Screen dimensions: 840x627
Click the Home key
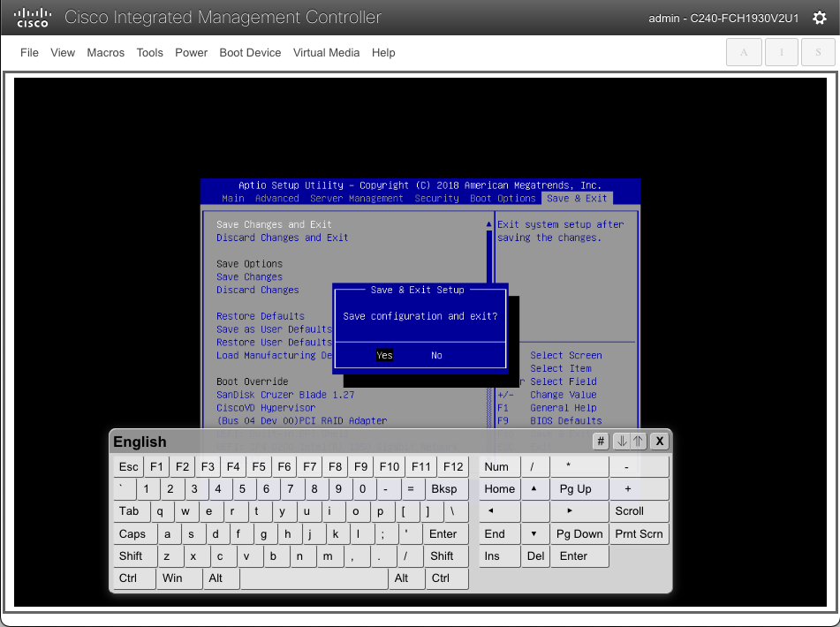(x=499, y=488)
